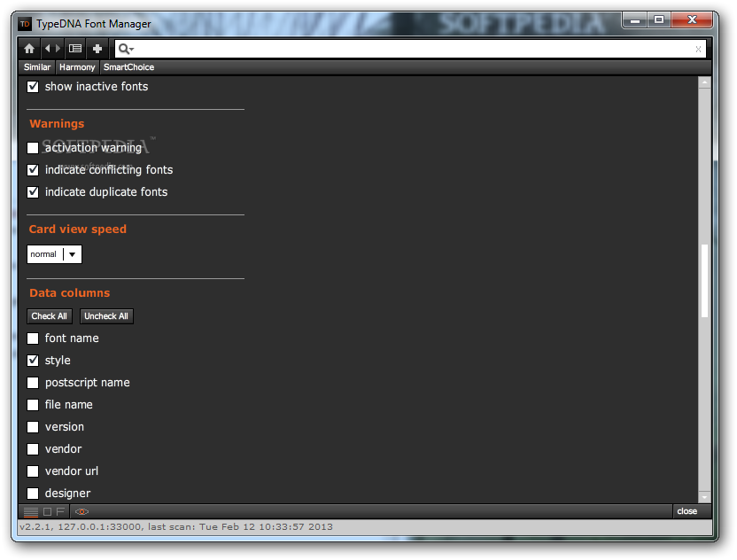Toggle the eye preview icon
Viewport: 737px width, 560px height.
tap(81, 511)
